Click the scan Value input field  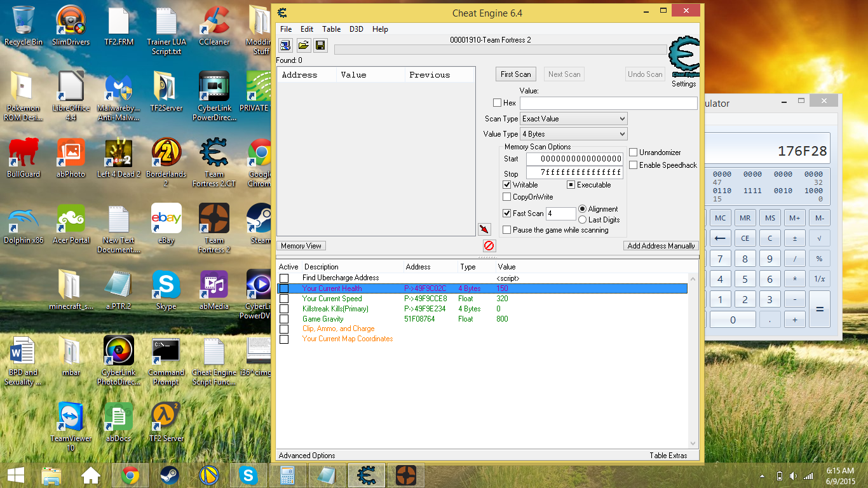[x=608, y=103]
